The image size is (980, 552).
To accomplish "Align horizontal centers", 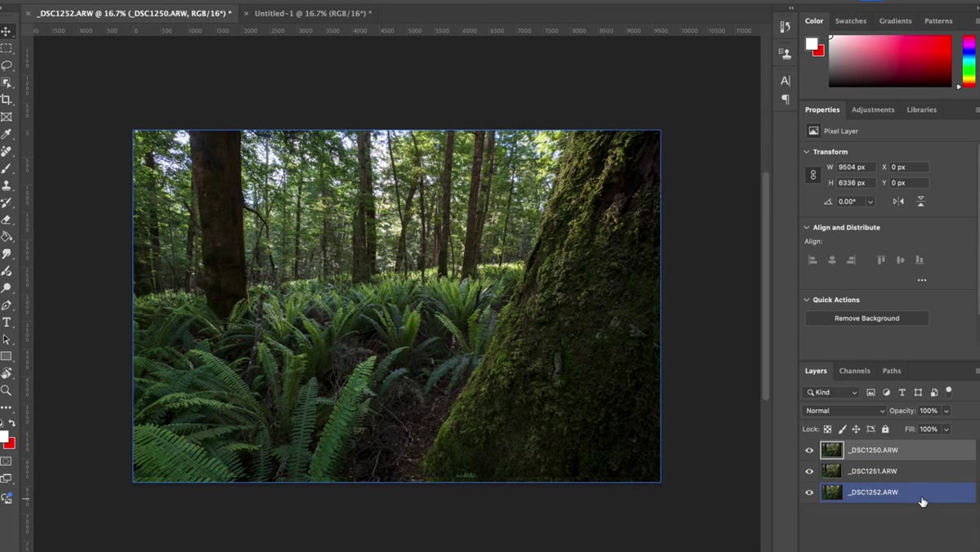I will (x=832, y=260).
